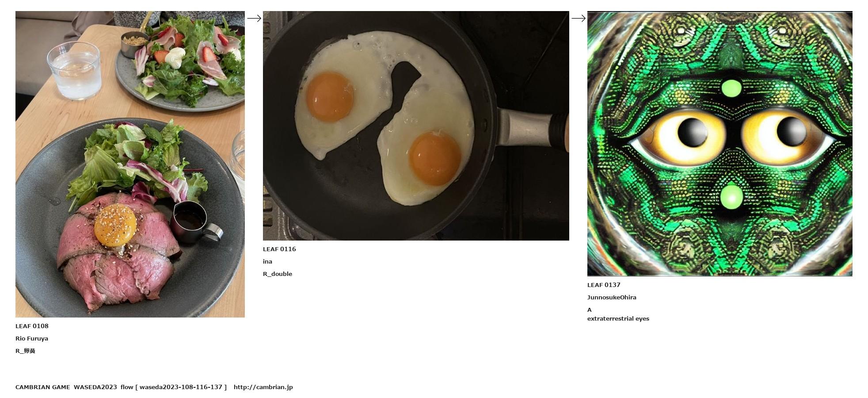The height and width of the screenshot is (398, 868).
Task: Select the LEAF 0108 label
Action: (32, 326)
